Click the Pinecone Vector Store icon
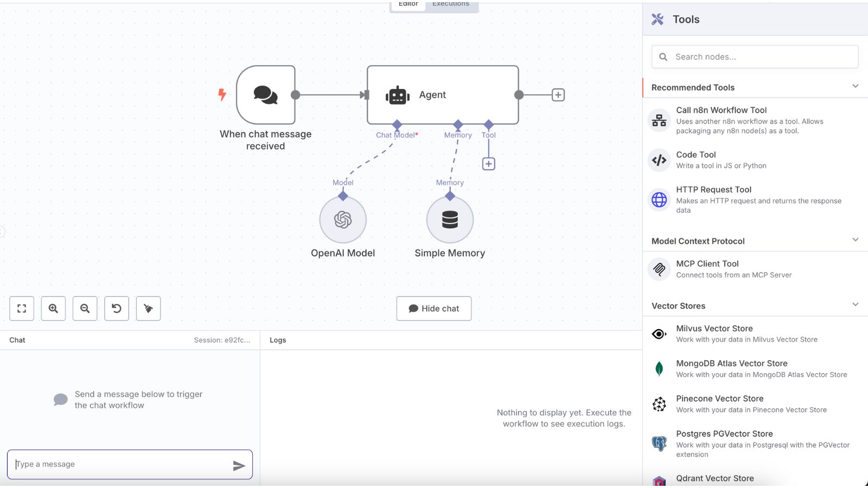The image size is (868, 488). pos(659,404)
